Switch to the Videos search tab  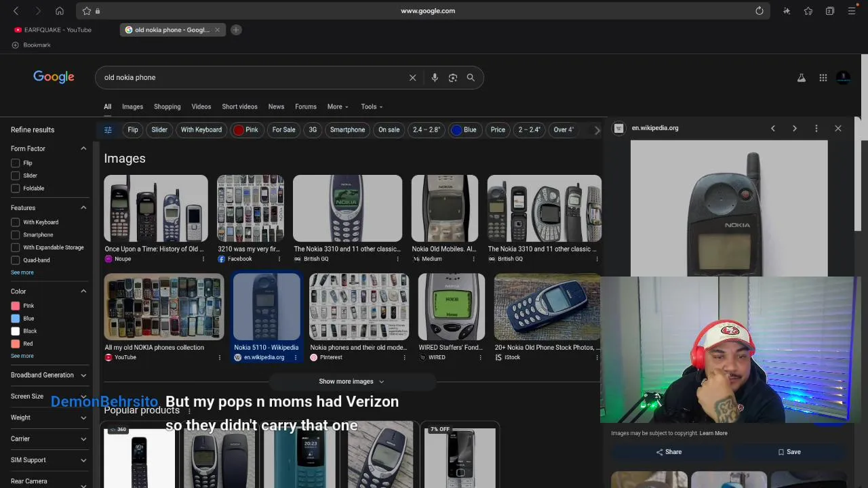201,106
